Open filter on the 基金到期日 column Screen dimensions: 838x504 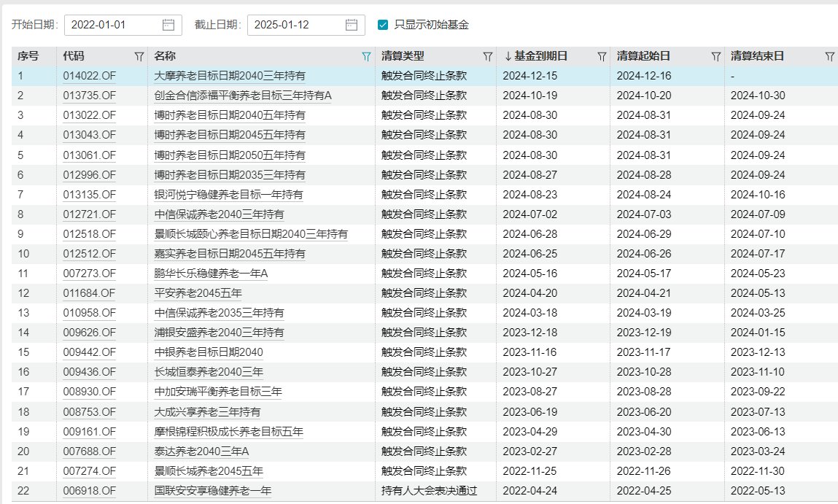pyautogui.click(x=602, y=56)
